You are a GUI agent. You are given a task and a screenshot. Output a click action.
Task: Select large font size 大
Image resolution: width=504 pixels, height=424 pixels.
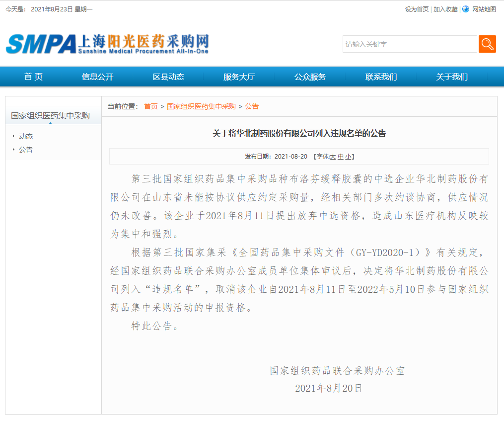click(333, 157)
